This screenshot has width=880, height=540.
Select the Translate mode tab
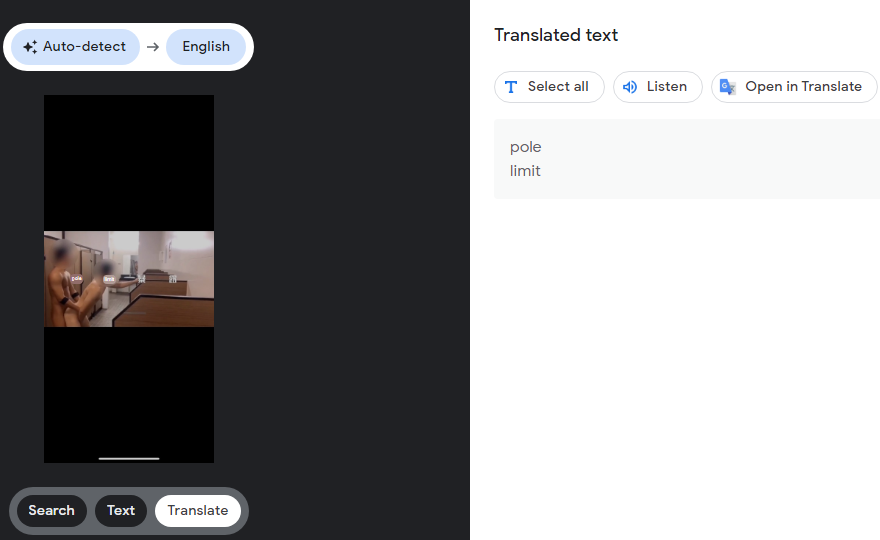[198, 510]
